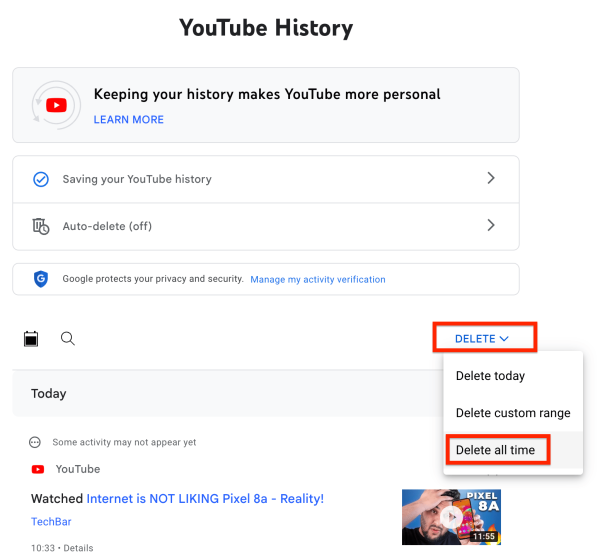Expand the Auto-delete (off) chevron

coord(491,225)
